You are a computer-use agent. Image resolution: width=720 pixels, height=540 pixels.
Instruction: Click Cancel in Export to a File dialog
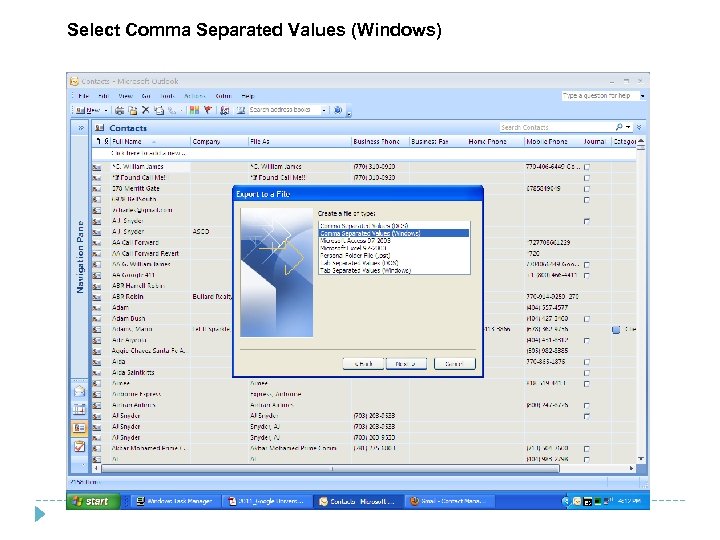455,364
